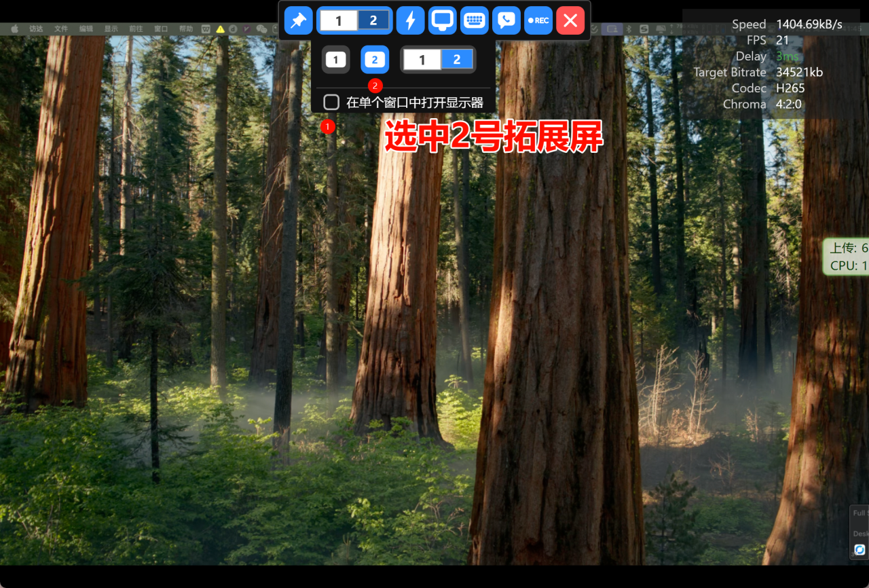Open the 1|2 display selector in toolbar

point(354,20)
